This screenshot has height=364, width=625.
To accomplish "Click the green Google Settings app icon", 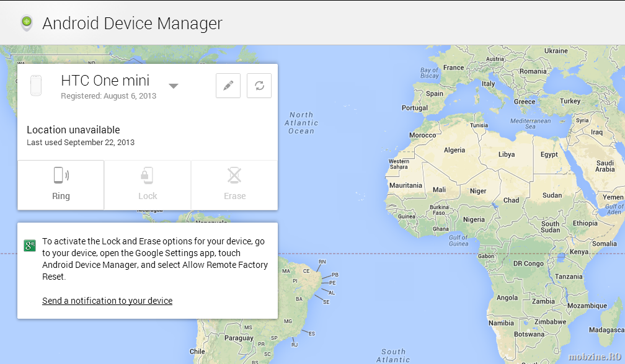I will pos(30,245).
